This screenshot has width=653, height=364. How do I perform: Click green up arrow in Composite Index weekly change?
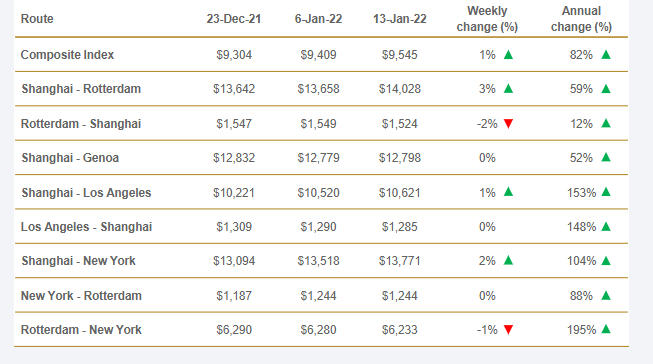click(508, 55)
